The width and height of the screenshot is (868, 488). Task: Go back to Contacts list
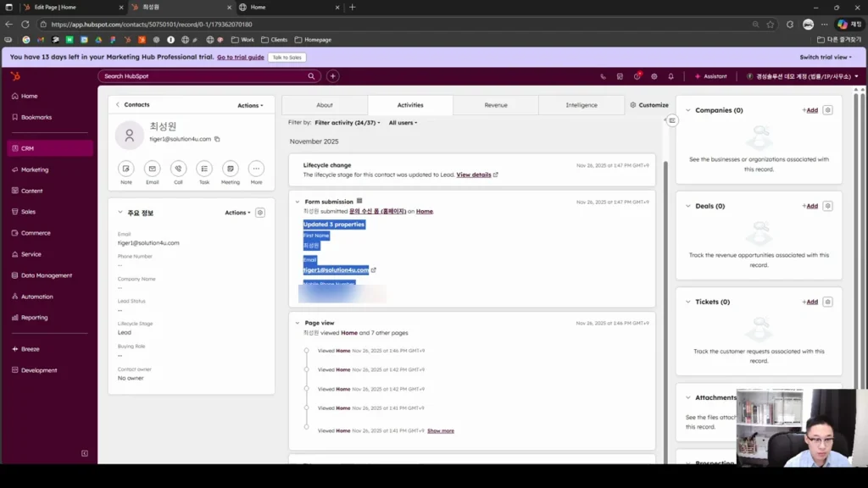133,104
